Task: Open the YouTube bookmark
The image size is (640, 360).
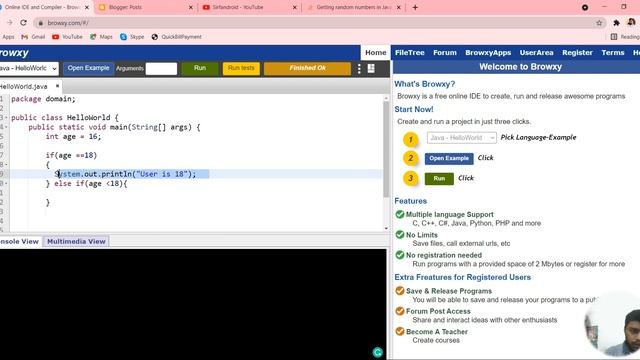Action: [x=67, y=37]
